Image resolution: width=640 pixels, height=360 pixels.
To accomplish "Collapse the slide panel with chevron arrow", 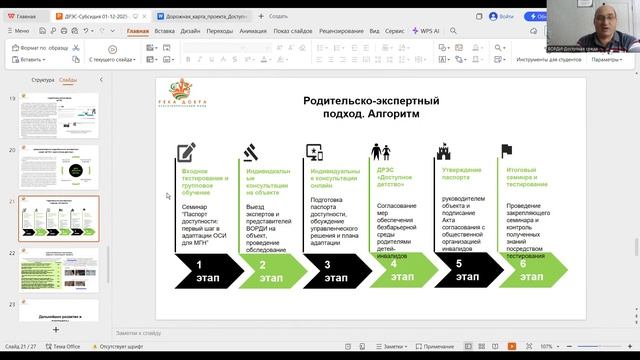I will click(x=101, y=80).
